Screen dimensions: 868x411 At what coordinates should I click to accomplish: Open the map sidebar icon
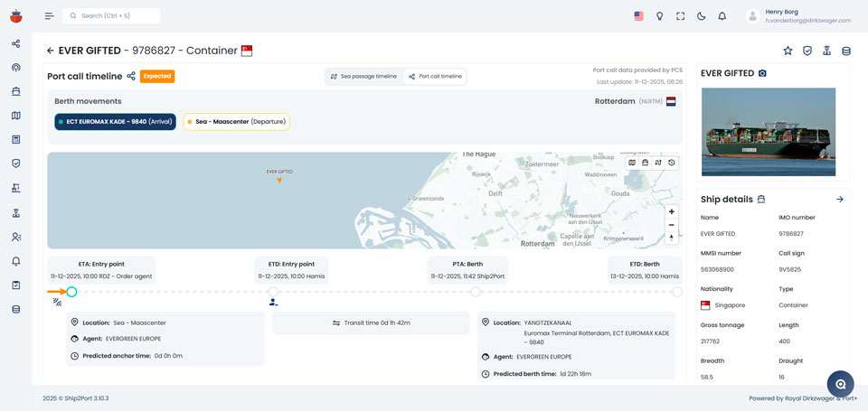[x=15, y=116]
